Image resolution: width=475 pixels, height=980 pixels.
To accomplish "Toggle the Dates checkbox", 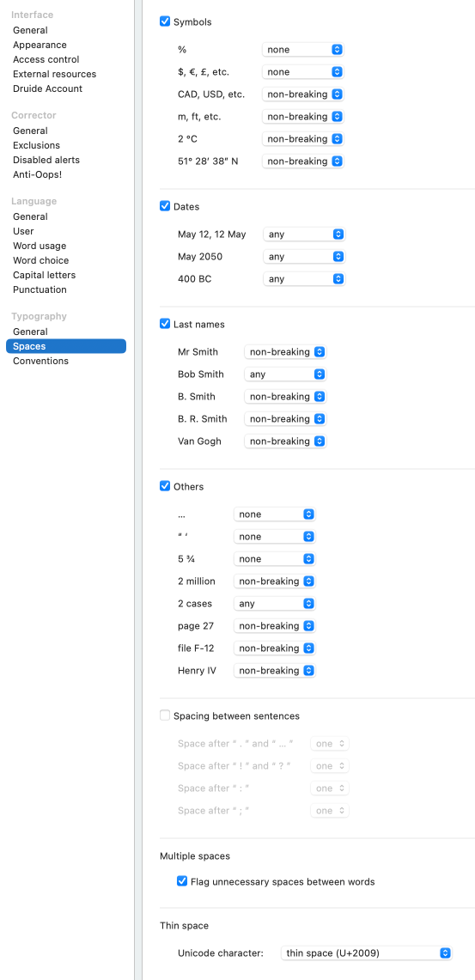I will 165,206.
